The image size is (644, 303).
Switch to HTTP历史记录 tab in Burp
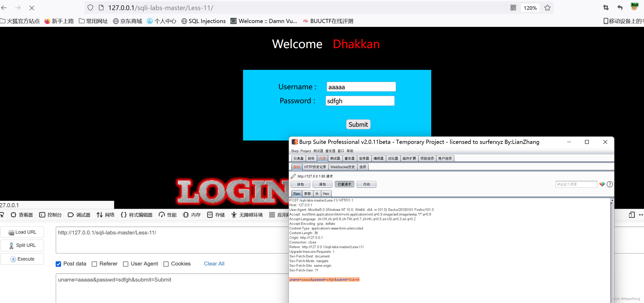point(315,167)
